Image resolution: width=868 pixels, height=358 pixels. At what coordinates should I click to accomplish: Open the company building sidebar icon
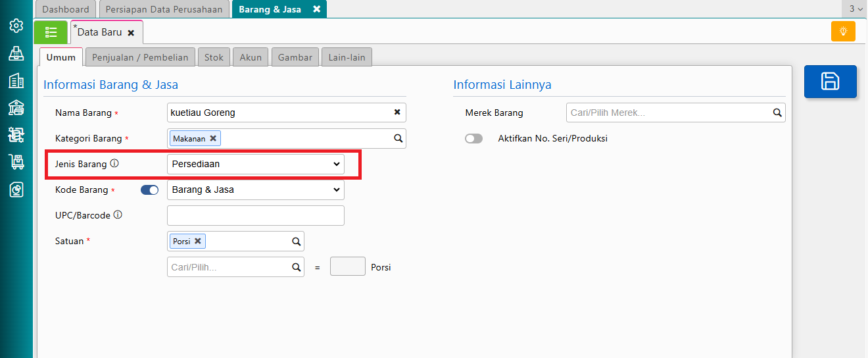coord(16,80)
